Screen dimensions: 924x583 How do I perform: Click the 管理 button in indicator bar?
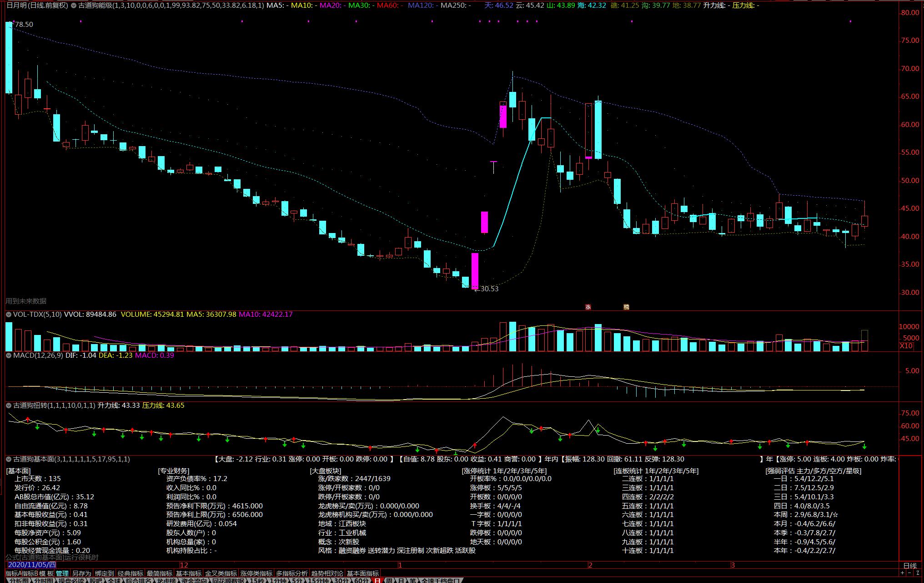62,573
